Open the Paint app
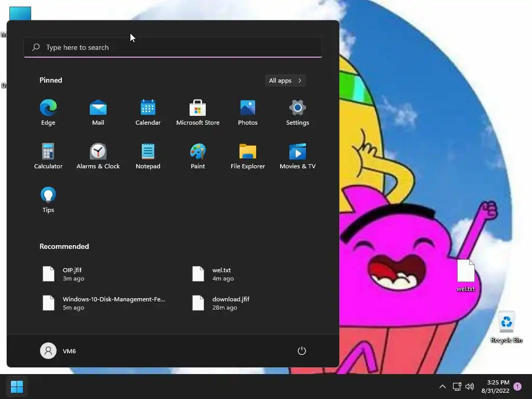Image resolution: width=532 pixels, height=399 pixels. pos(198,156)
